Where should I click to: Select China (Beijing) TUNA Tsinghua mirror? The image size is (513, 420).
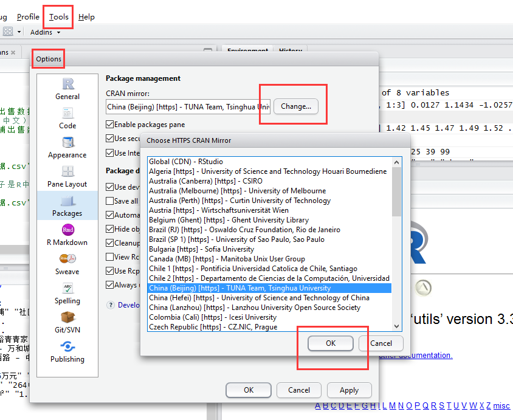coord(269,288)
